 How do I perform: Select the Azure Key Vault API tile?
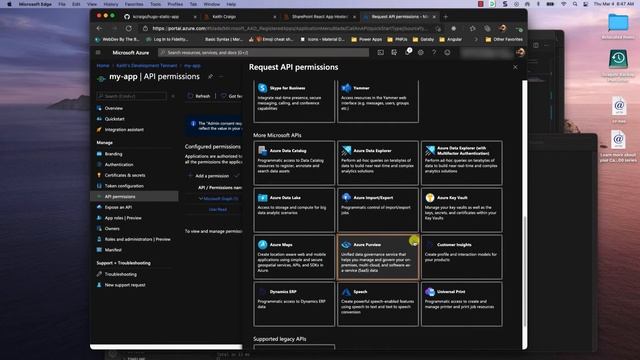click(x=461, y=210)
